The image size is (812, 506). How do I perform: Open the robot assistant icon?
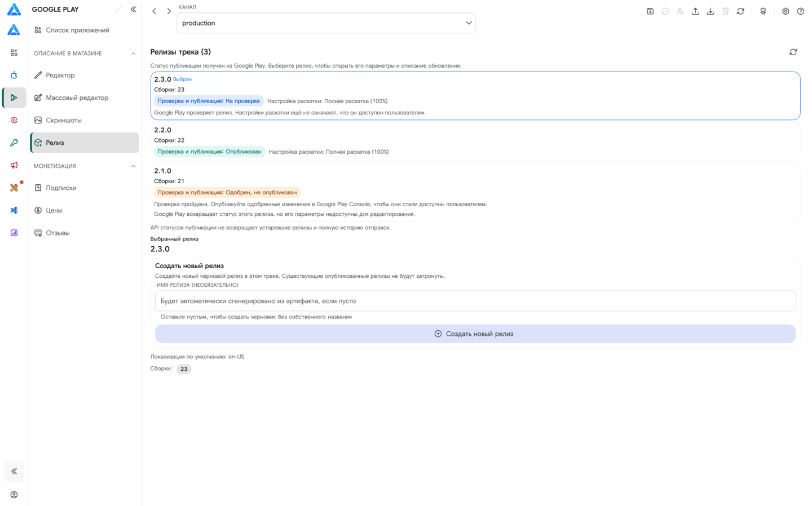click(763, 11)
